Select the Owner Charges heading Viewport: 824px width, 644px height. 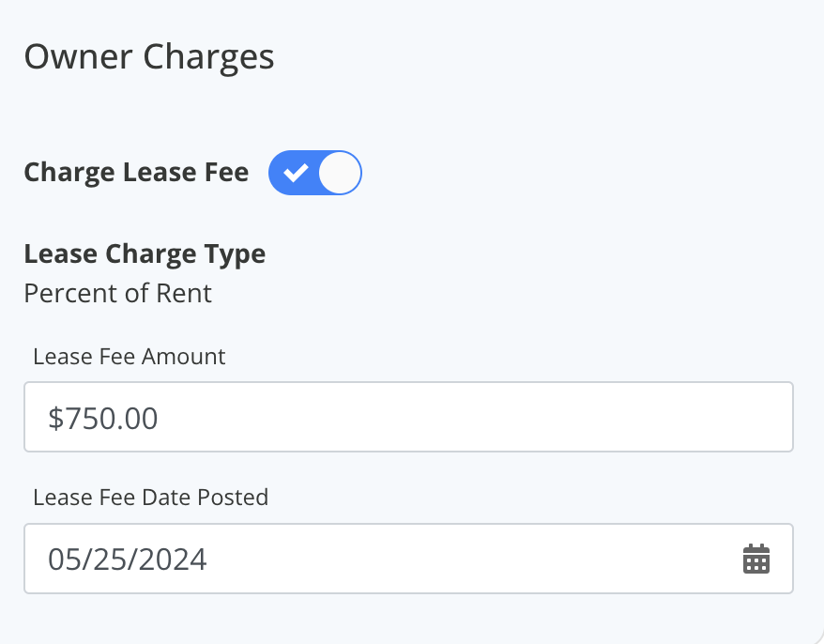(150, 56)
